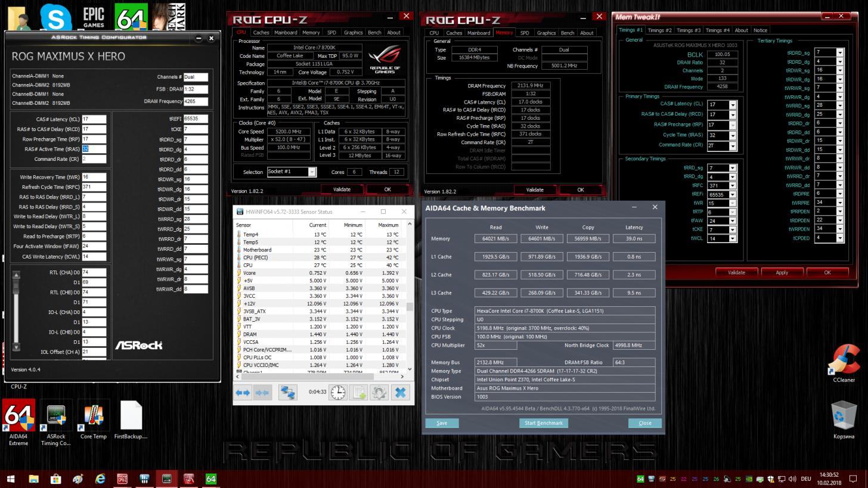Open tCPDED dropdown in Mem TweakIt
The width and height of the screenshot is (868, 488).
click(840, 238)
